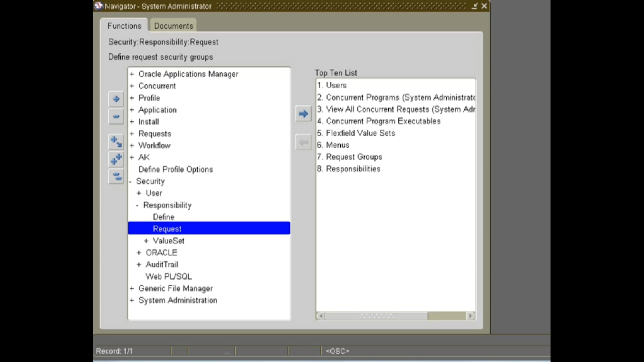Image resolution: width=644 pixels, height=362 pixels.
Task: Click the System Administration tree label
Action: pyautogui.click(x=178, y=300)
